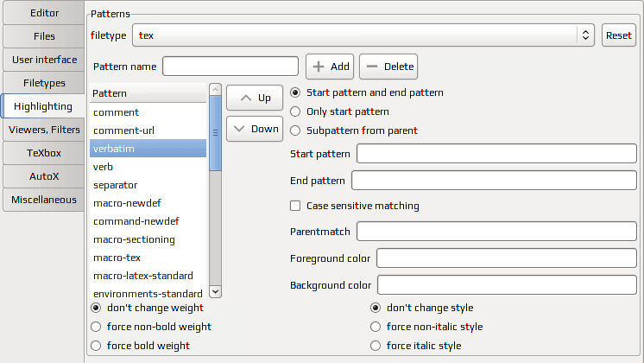Click the filetype dropdown arrows
Viewport: 644px width, 363px height.
tap(585, 35)
